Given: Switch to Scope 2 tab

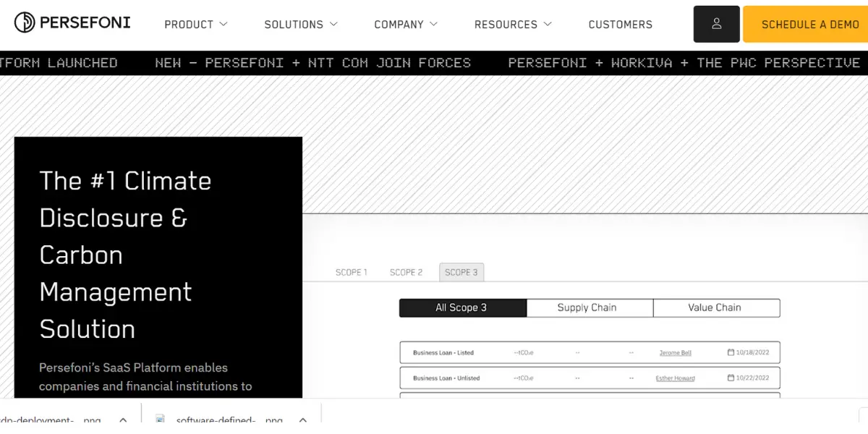Looking at the screenshot, I should pyautogui.click(x=407, y=272).
